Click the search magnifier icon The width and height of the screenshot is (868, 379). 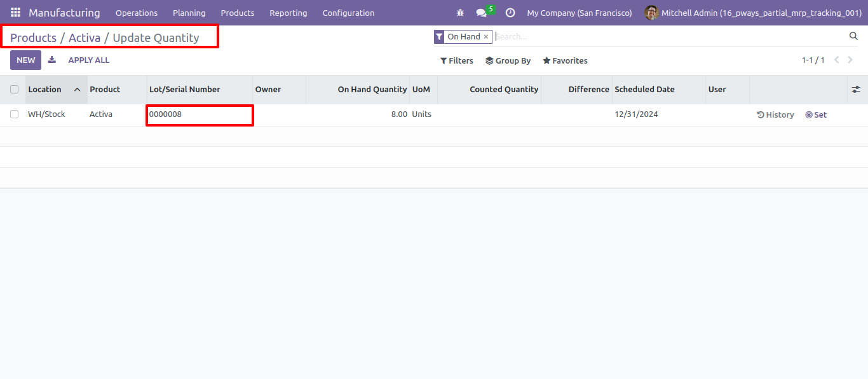853,36
